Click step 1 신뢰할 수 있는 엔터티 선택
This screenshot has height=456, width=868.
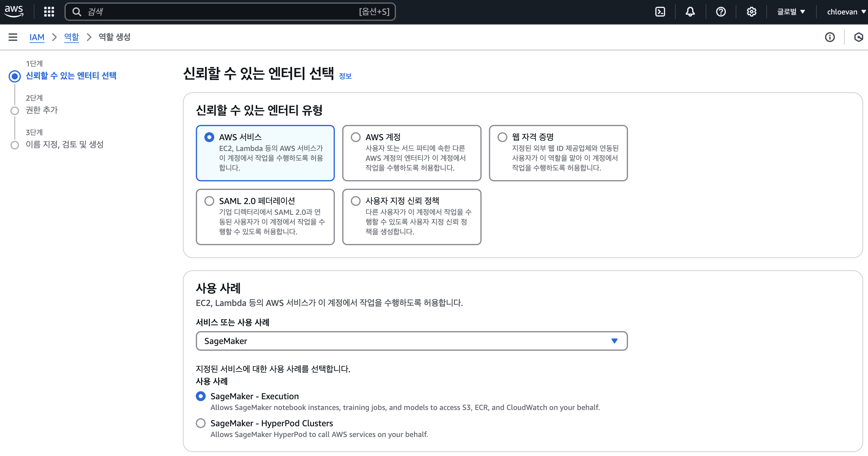(71, 75)
